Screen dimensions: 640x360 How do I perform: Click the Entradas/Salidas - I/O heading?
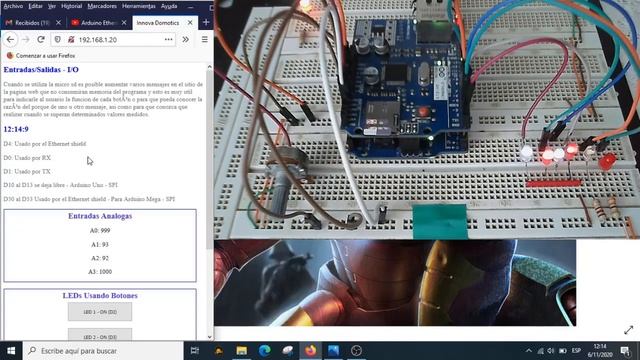pos(41,70)
